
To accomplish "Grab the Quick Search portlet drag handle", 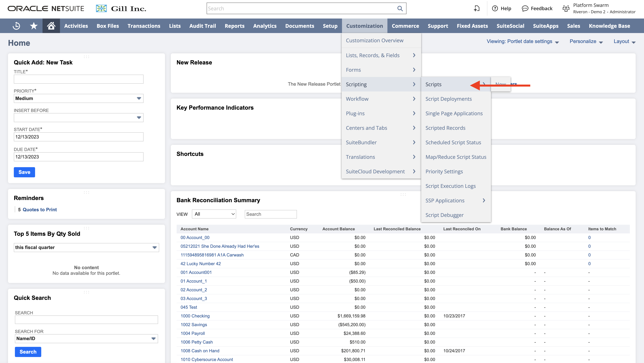I will (86, 292).
